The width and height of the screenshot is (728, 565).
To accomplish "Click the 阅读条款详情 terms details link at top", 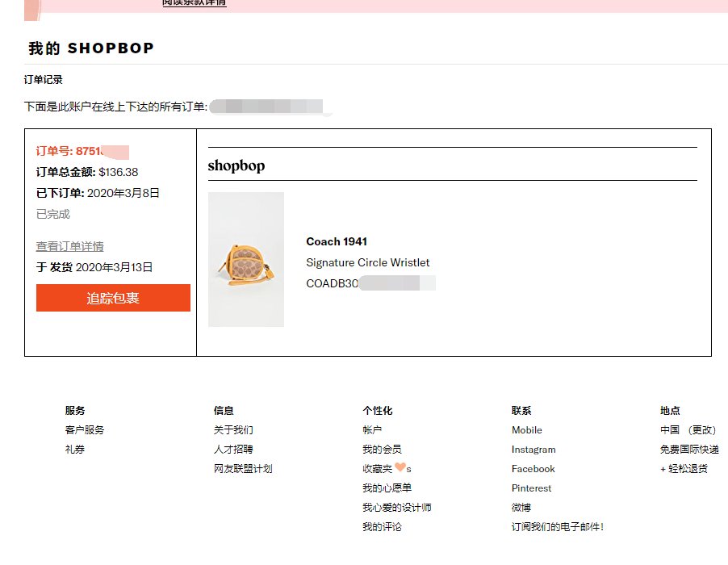I will click(x=194, y=2).
